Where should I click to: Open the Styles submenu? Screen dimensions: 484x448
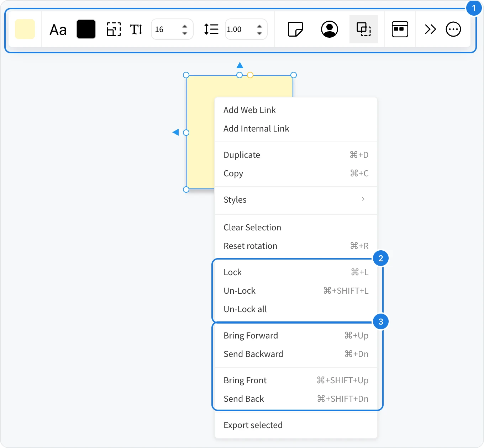(x=296, y=200)
